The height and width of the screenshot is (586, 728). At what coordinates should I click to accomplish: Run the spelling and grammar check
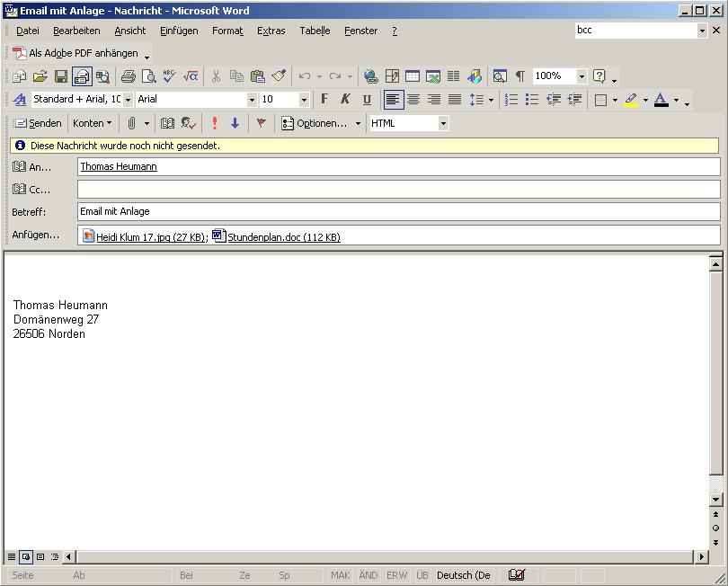point(170,76)
